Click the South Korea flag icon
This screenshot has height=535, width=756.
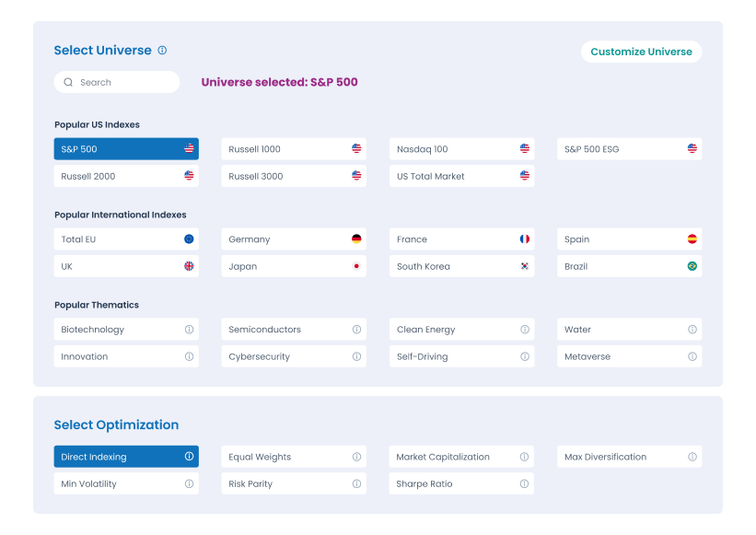coord(525,266)
